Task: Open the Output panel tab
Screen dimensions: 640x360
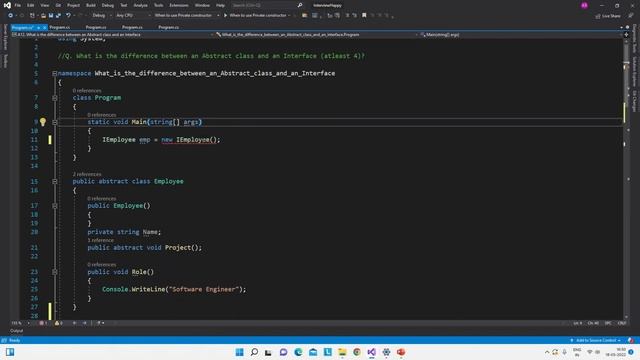Action: point(16,331)
